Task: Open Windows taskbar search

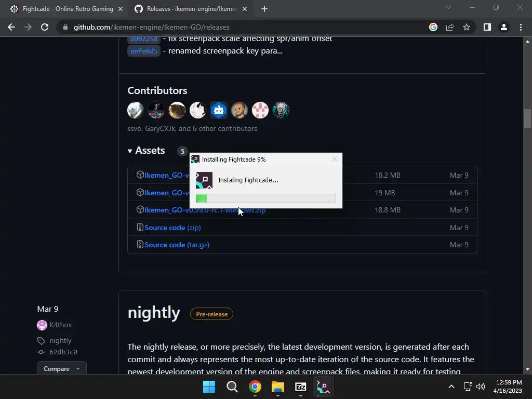Action: tap(232, 387)
